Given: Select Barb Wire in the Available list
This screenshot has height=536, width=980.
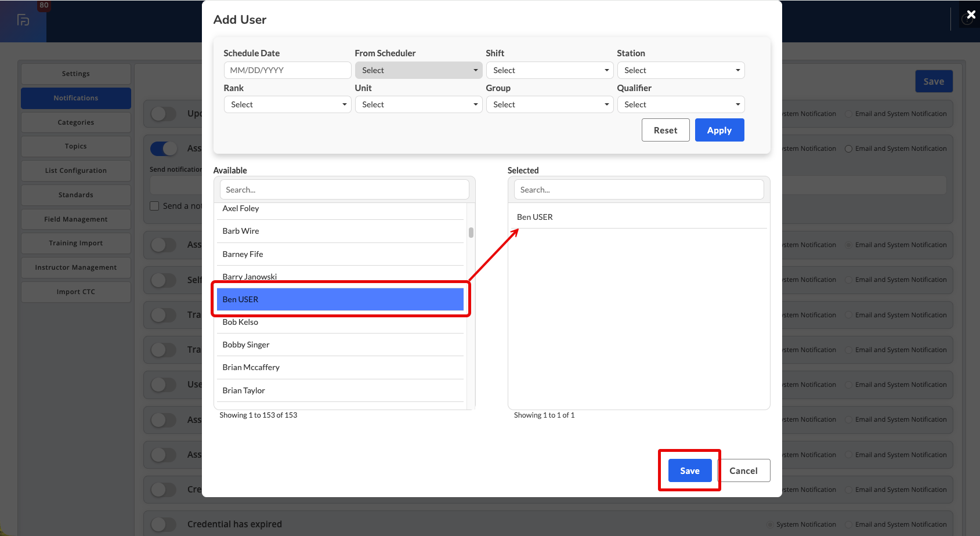Looking at the screenshot, I should [341, 231].
